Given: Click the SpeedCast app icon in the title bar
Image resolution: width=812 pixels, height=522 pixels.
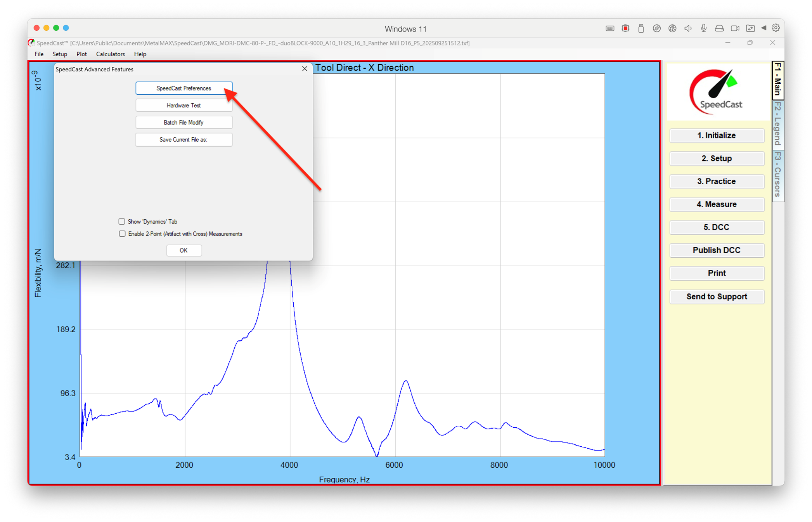Looking at the screenshot, I should point(31,43).
